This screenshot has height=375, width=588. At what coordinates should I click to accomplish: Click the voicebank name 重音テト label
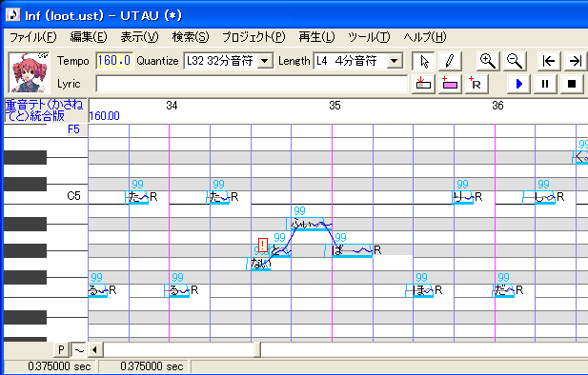(x=44, y=109)
